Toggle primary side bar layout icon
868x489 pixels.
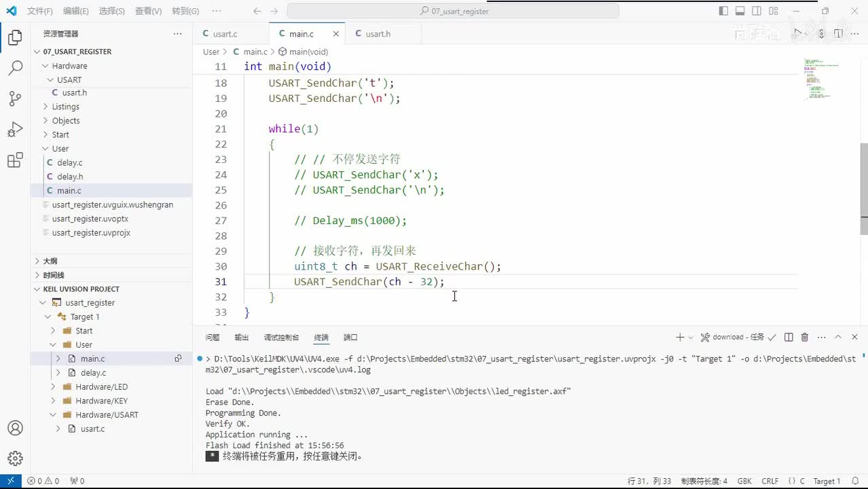(x=723, y=11)
